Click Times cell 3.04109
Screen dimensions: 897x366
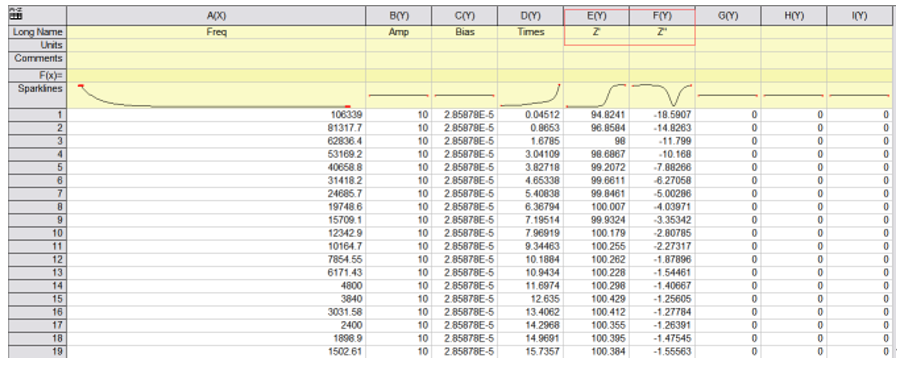point(530,154)
